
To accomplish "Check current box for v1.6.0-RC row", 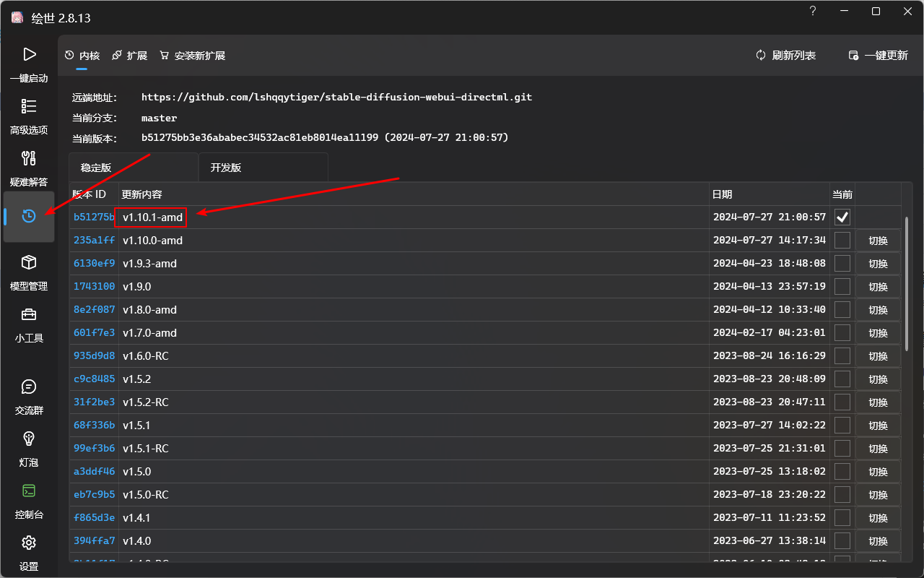I will (x=842, y=355).
